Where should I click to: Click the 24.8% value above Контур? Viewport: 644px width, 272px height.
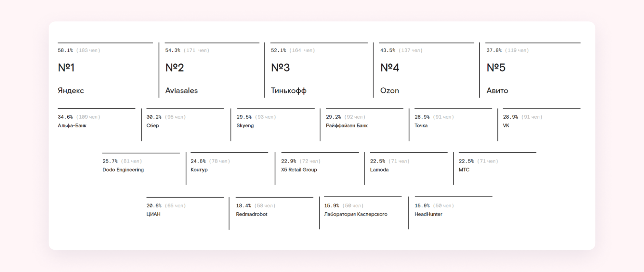(198, 161)
